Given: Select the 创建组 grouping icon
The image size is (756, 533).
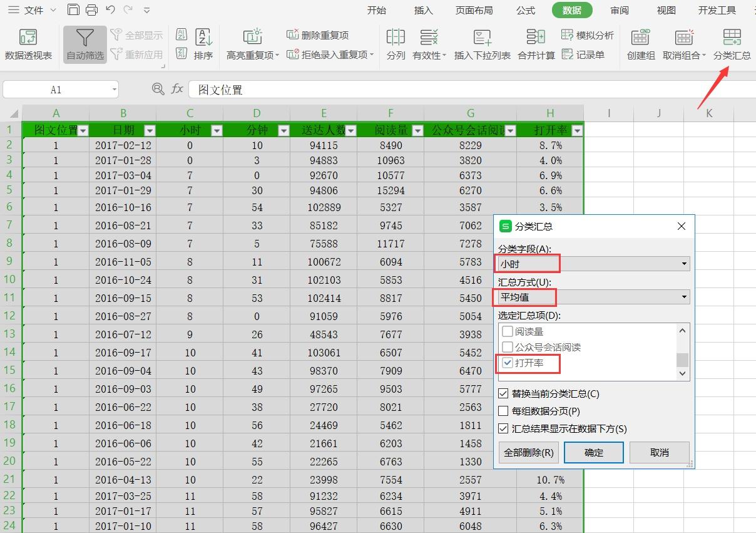Looking at the screenshot, I should (640, 44).
